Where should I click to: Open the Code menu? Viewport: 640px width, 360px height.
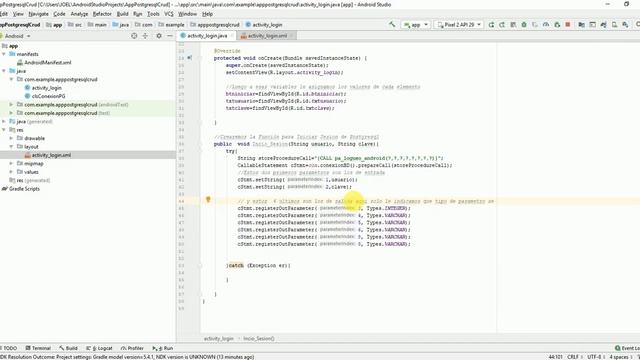point(59,14)
